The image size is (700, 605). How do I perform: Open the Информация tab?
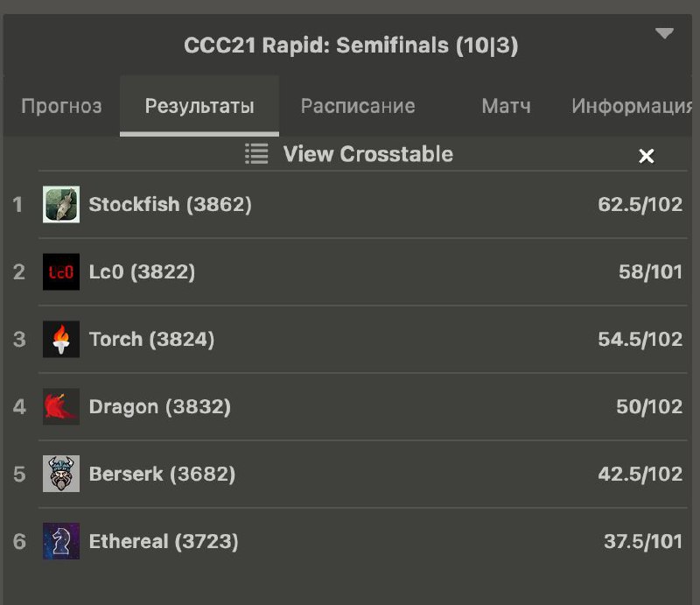coord(631,106)
